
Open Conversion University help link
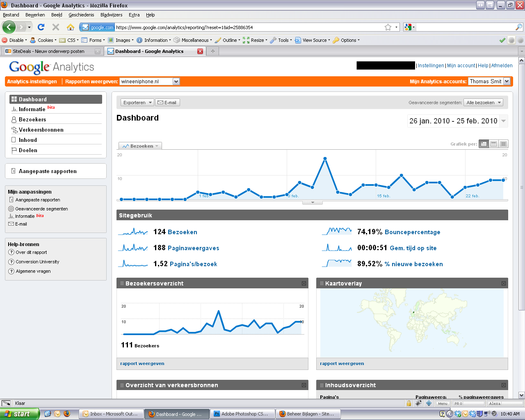click(x=37, y=262)
